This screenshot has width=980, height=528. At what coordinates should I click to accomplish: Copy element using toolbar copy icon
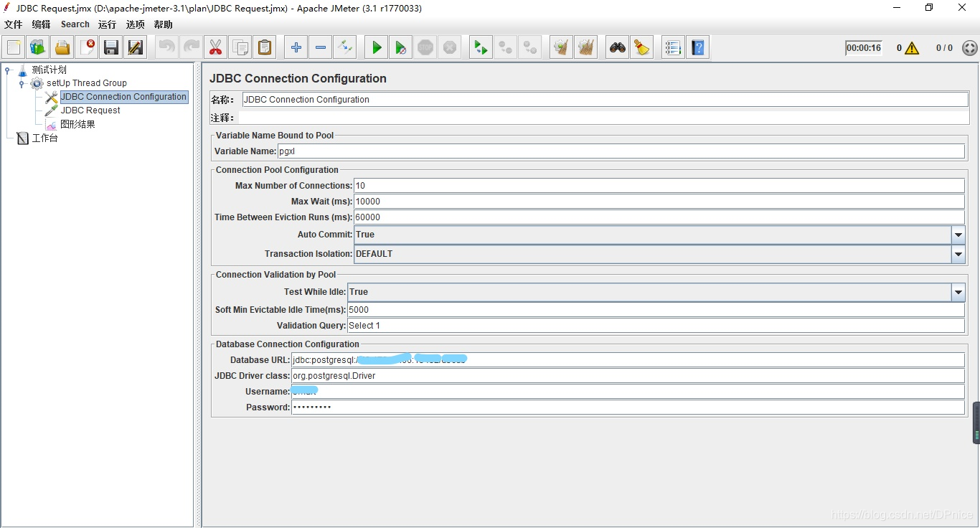240,48
